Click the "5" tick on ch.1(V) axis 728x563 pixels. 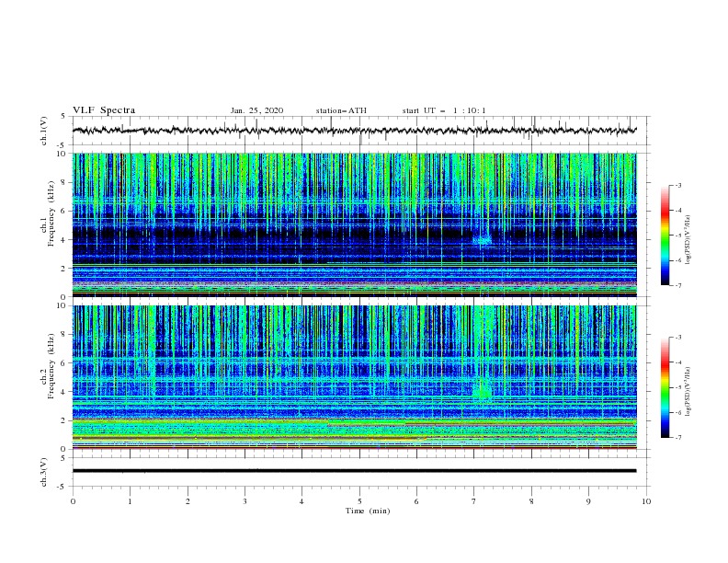[x=64, y=116]
